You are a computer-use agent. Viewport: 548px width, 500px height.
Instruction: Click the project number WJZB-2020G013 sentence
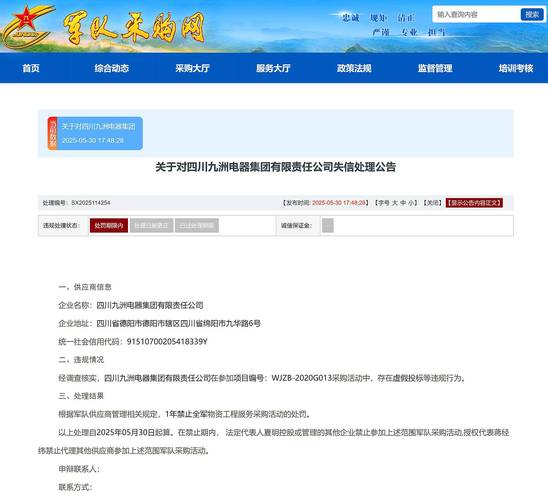(262, 378)
